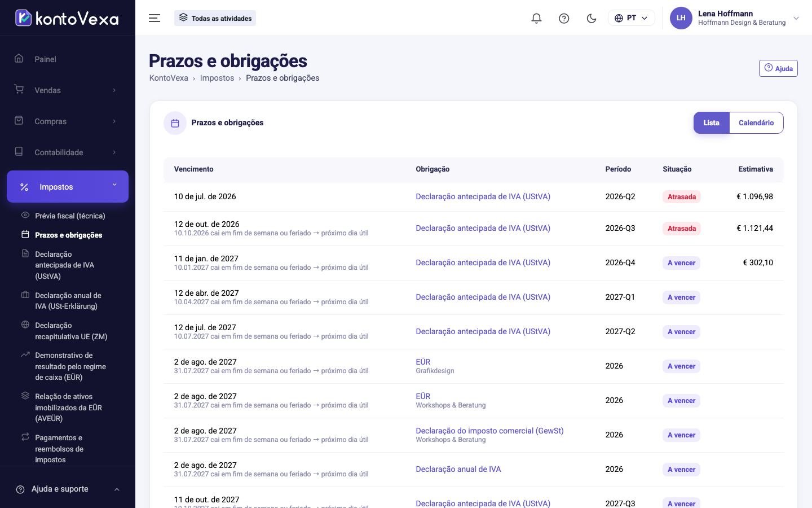Go to KontoVexa breadcrumb link
812x508 pixels.
click(169, 78)
